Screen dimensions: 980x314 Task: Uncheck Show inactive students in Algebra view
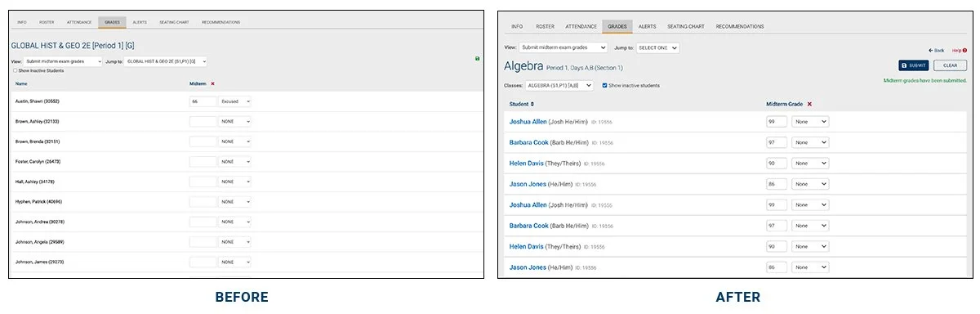point(604,85)
